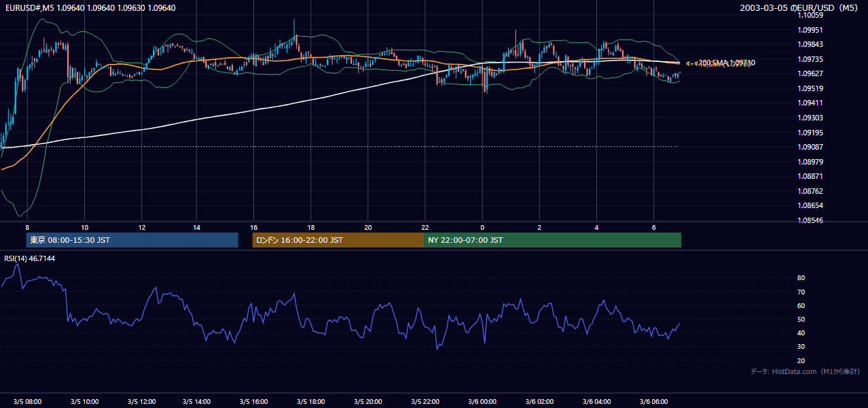Click the RSI(14) 46.7144 indicator label
This screenshot has width=868, height=408.
click(x=29, y=258)
